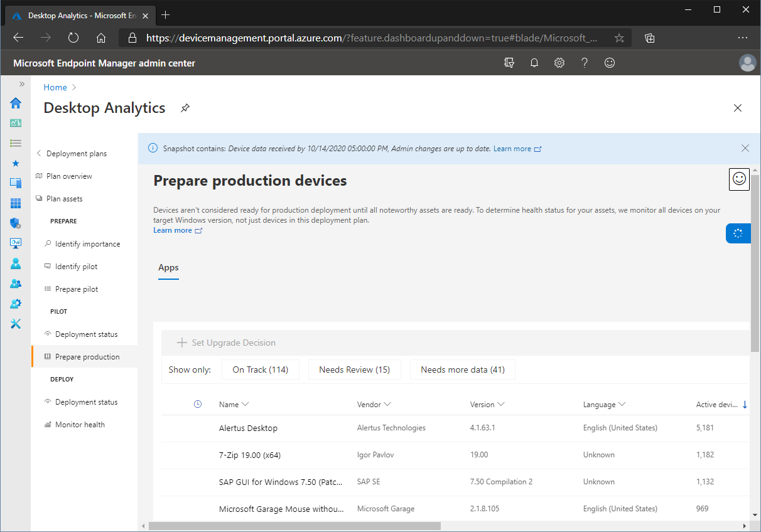Open the account avatar menu
The image size is (761, 532).
coord(747,63)
